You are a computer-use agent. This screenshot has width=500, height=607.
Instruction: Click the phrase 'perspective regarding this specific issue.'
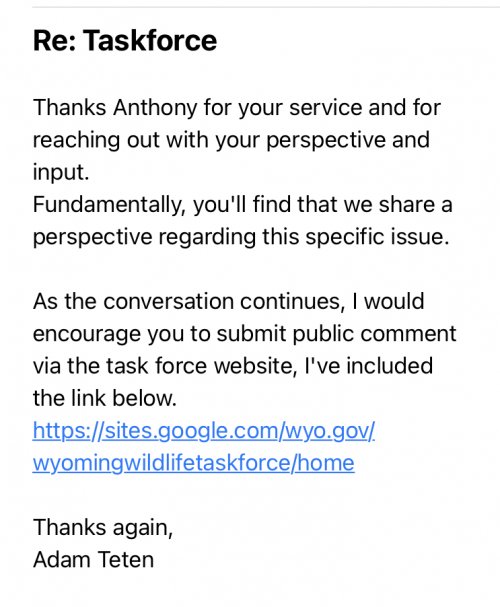pos(241,237)
